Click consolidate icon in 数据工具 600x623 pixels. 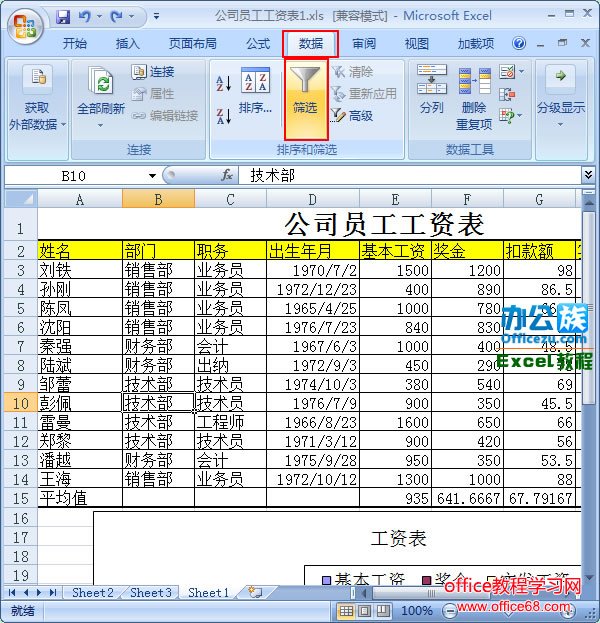click(x=507, y=94)
